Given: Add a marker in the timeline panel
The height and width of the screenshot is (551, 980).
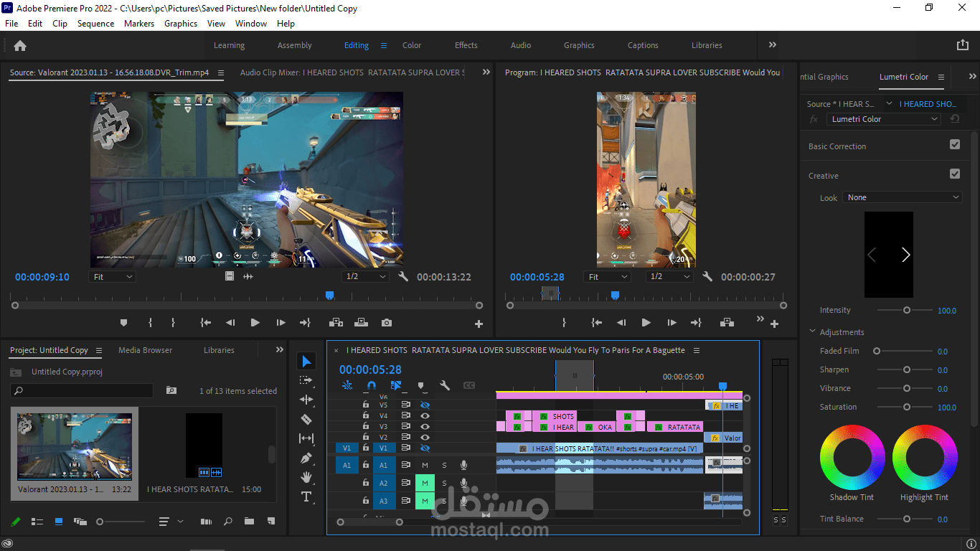Looking at the screenshot, I should (x=421, y=385).
